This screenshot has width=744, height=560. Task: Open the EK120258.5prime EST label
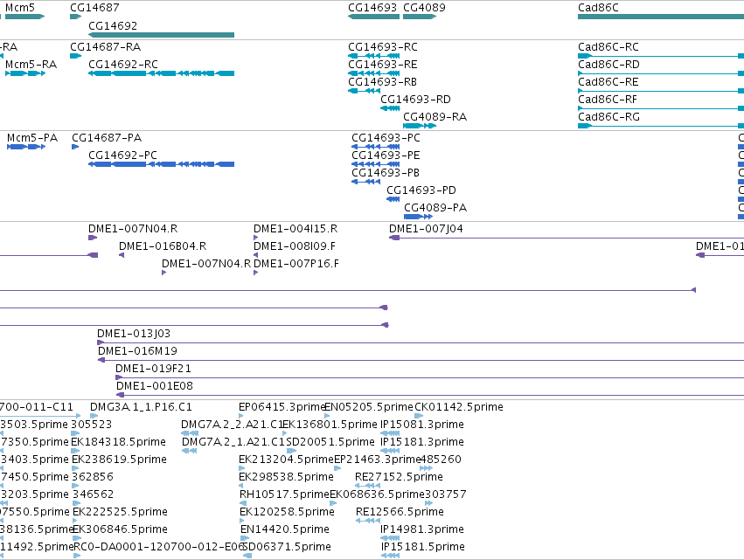click(287, 513)
